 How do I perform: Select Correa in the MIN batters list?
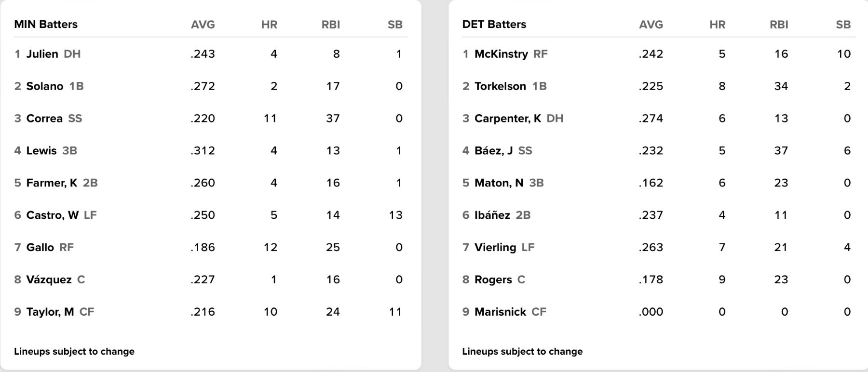click(44, 119)
